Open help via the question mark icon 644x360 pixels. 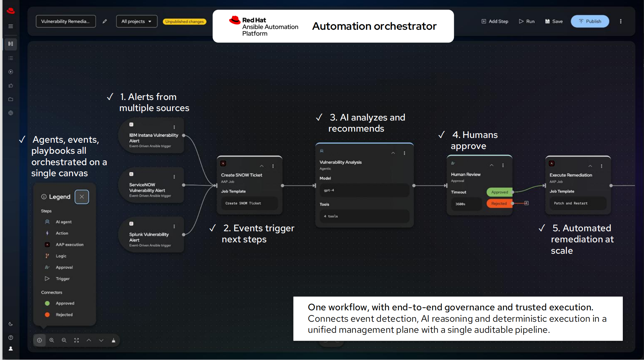[x=11, y=338]
